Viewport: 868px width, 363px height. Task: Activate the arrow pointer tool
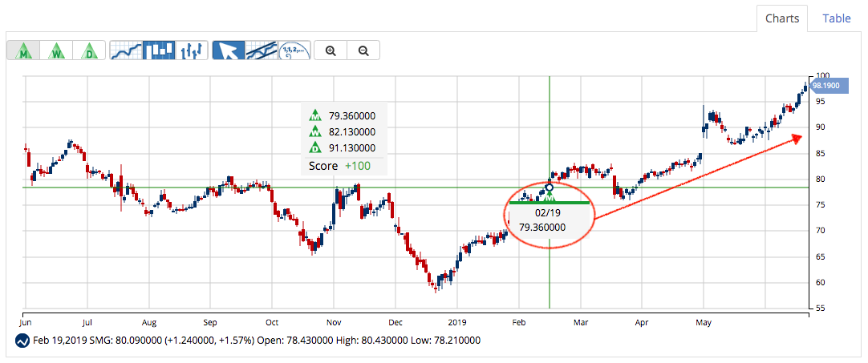228,50
